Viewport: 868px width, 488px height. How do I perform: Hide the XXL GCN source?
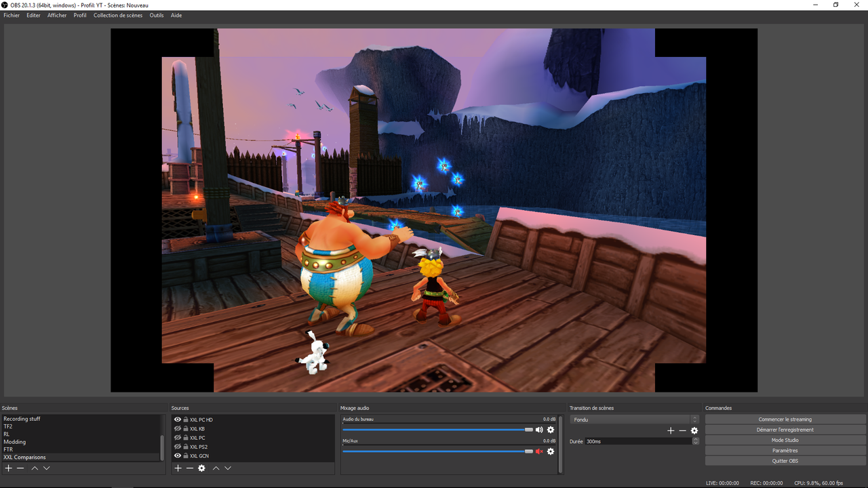(x=178, y=455)
